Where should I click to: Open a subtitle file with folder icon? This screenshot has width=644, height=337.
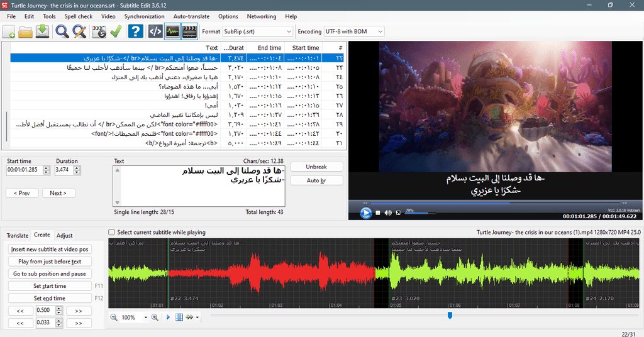[25, 31]
